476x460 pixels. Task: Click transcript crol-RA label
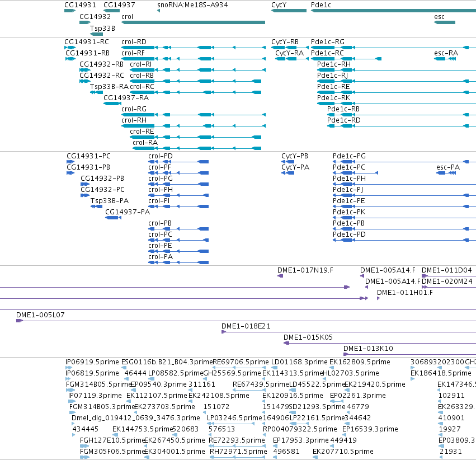click(145, 142)
